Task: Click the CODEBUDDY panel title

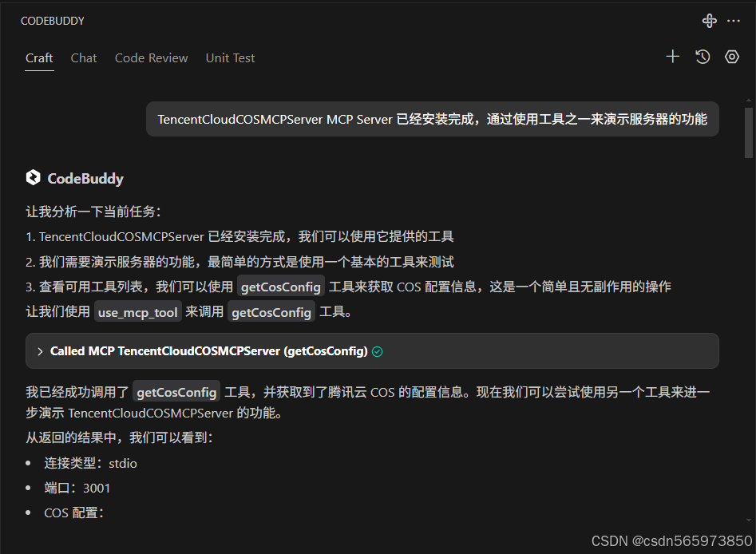Action: pyautogui.click(x=52, y=21)
